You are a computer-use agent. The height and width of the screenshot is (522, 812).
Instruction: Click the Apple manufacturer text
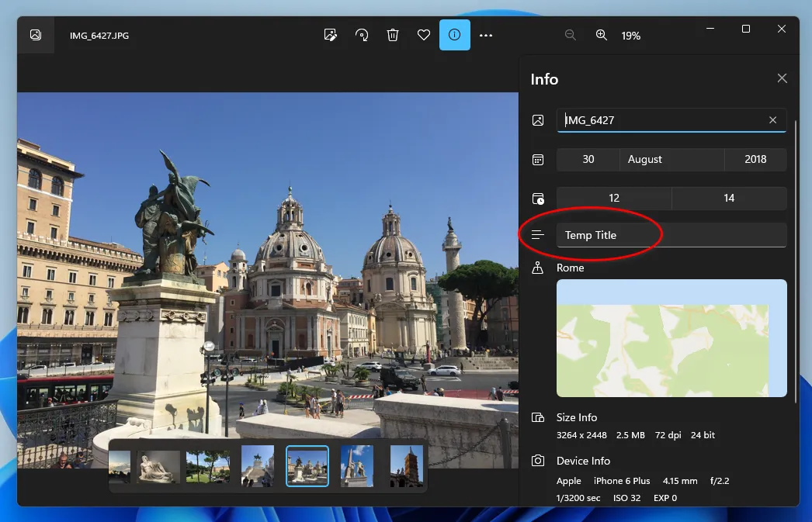pyautogui.click(x=568, y=481)
